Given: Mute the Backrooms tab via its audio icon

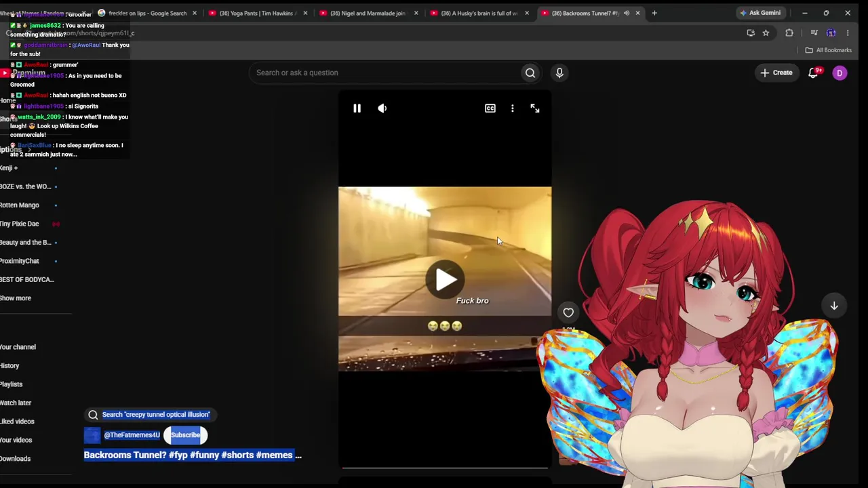Looking at the screenshot, I should tap(626, 13).
